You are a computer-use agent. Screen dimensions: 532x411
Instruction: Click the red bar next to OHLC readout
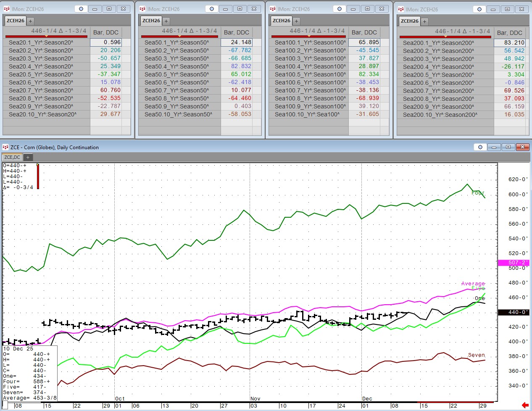pyautogui.click(x=38, y=177)
